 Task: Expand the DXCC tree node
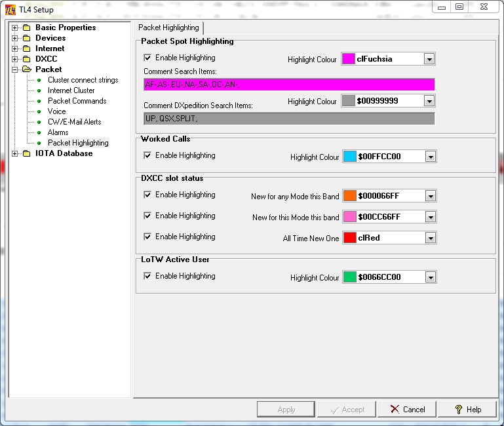(x=15, y=59)
